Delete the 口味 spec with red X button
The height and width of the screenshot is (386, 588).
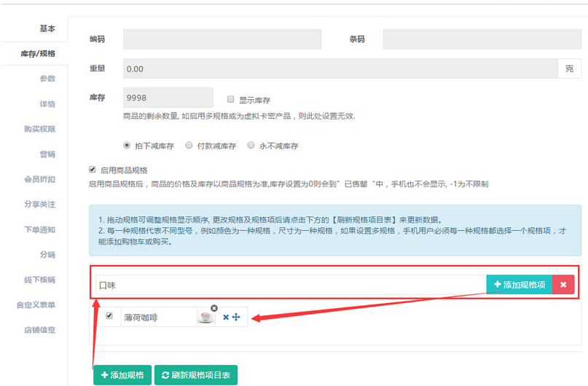click(x=563, y=285)
